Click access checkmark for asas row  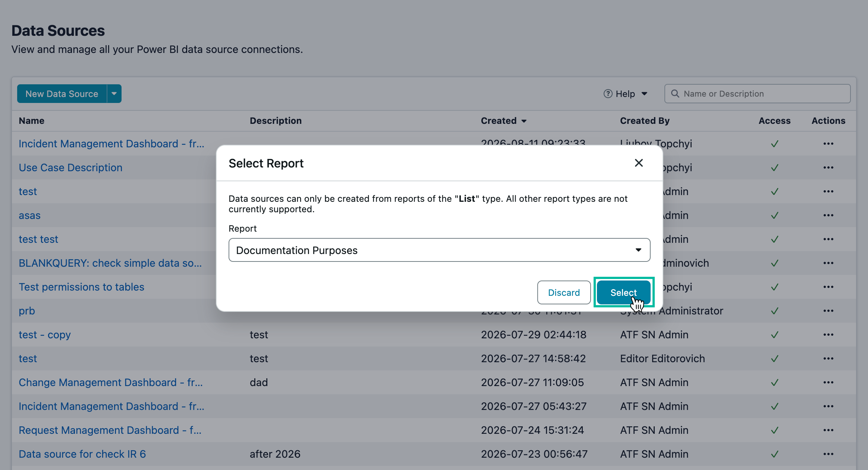click(x=774, y=215)
